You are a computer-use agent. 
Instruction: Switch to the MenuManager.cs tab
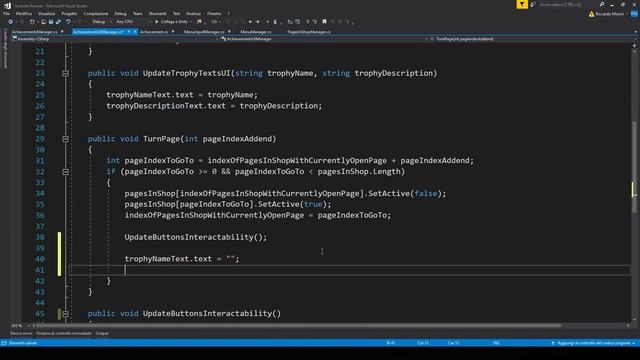(256, 31)
